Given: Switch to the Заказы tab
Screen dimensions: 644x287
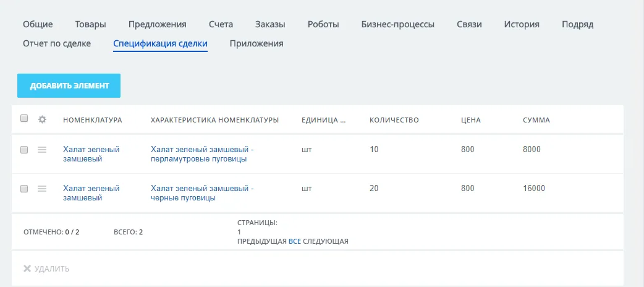Looking at the screenshot, I should click(270, 24).
